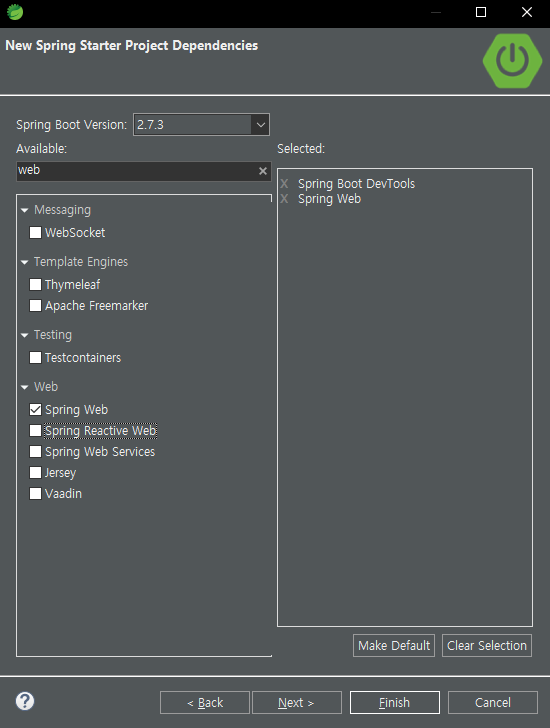Proceed with the Next button
This screenshot has width=550, height=728.
click(x=297, y=702)
